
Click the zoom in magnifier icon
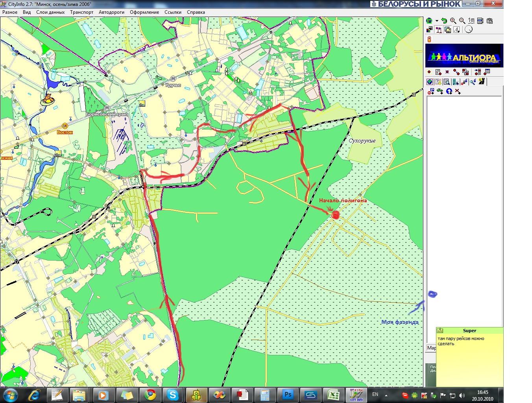tap(453, 21)
